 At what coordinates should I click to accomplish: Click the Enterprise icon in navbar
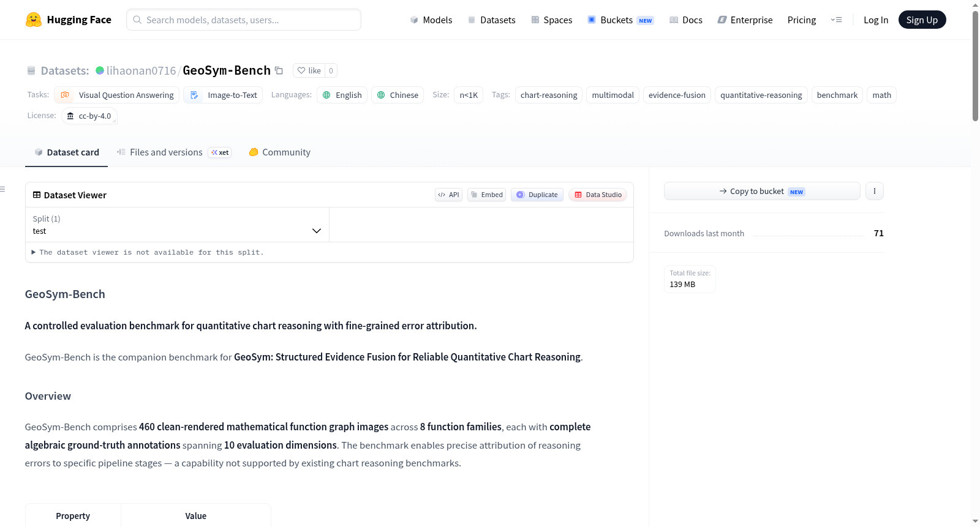[x=722, y=20]
